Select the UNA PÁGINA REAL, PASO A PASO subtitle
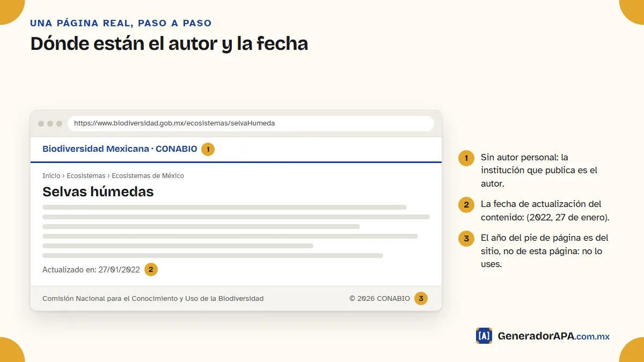The width and height of the screenshot is (644, 362). point(121,23)
